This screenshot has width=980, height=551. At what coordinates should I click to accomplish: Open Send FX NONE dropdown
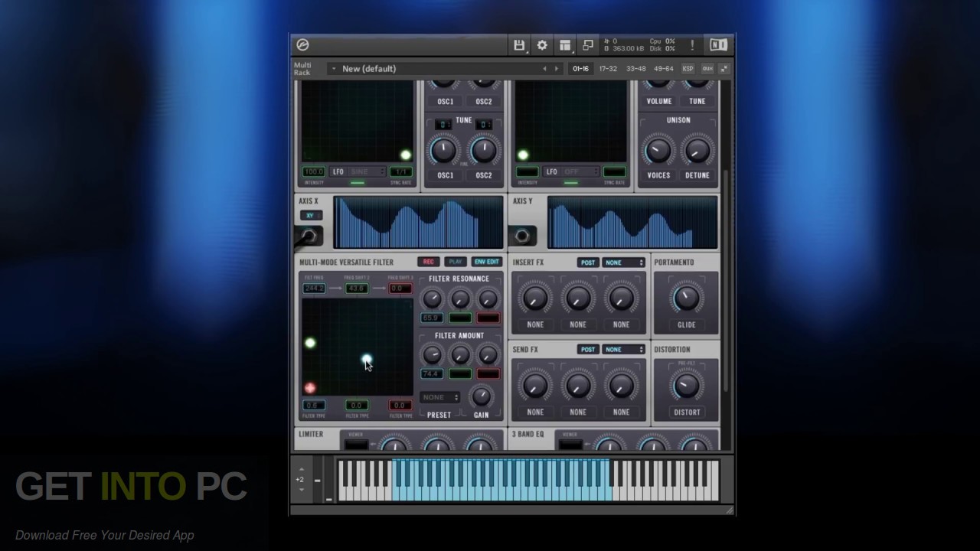click(623, 350)
